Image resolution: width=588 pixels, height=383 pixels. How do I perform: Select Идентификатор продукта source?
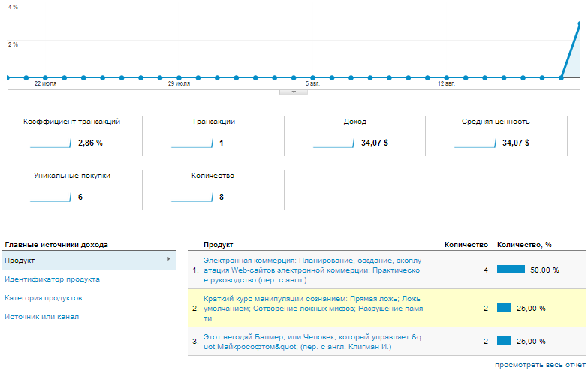coord(52,279)
